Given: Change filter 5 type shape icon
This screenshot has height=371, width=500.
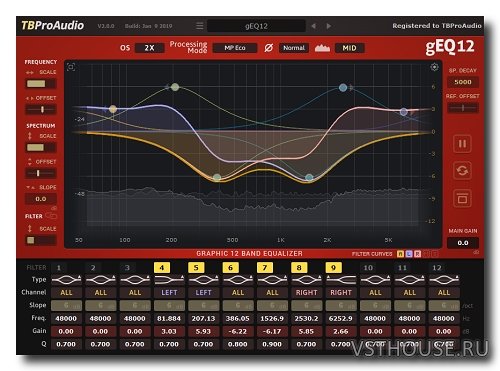Looking at the screenshot, I should [x=203, y=279].
